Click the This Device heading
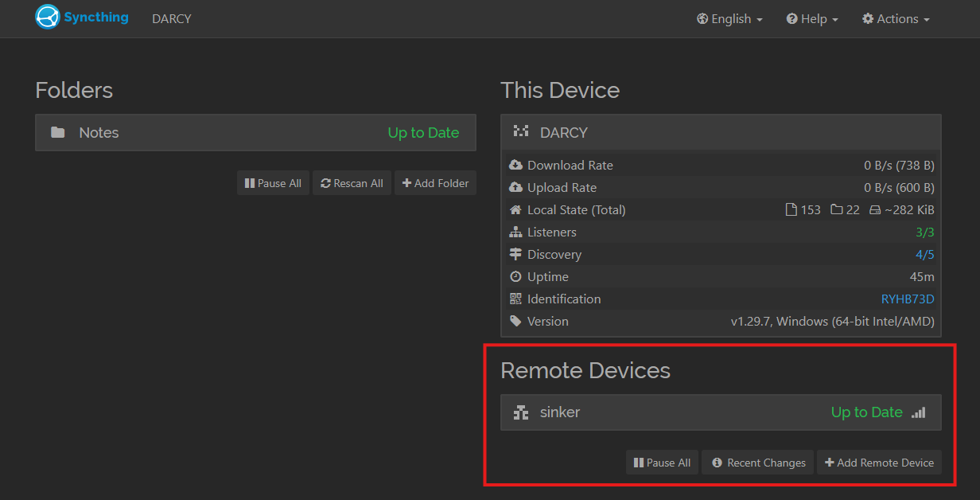This screenshot has height=500, width=980. pyautogui.click(x=560, y=90)
